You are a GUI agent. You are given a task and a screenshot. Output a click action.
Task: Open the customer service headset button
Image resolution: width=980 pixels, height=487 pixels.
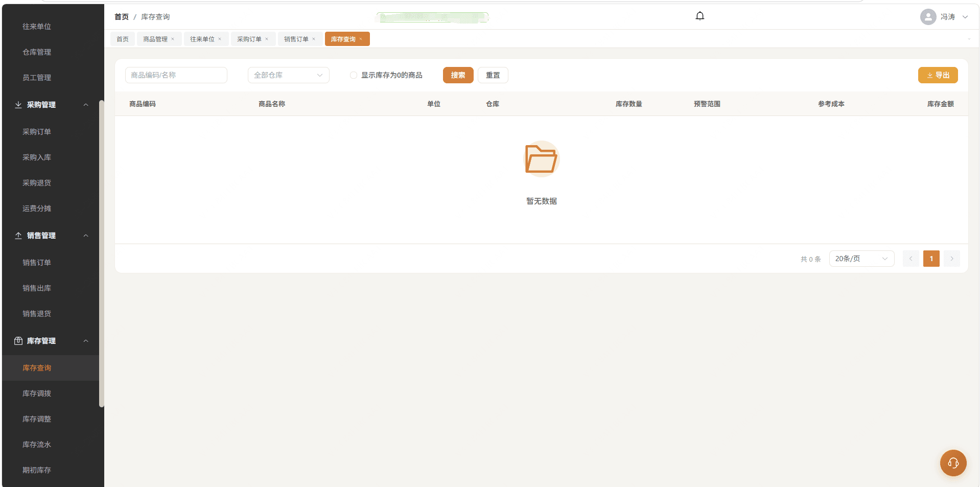pyautogui.click(x=953, y=463)
